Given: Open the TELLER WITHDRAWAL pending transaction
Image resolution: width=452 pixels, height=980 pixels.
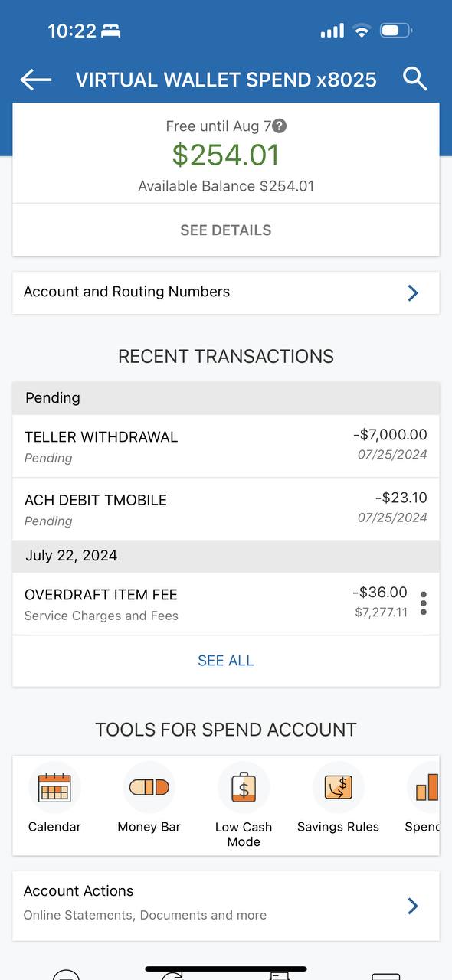Looking at the screenshot, I should (226, 446).
